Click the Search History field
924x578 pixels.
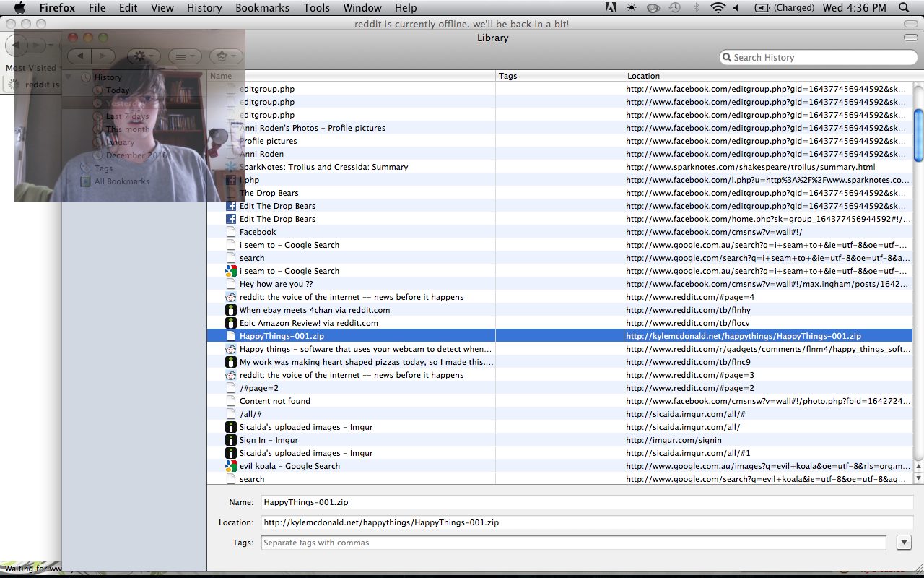(x=819, y=58)
